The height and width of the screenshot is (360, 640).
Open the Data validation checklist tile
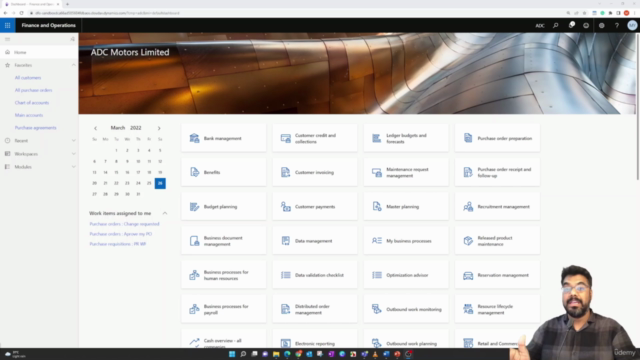click(x=315, y=275)
